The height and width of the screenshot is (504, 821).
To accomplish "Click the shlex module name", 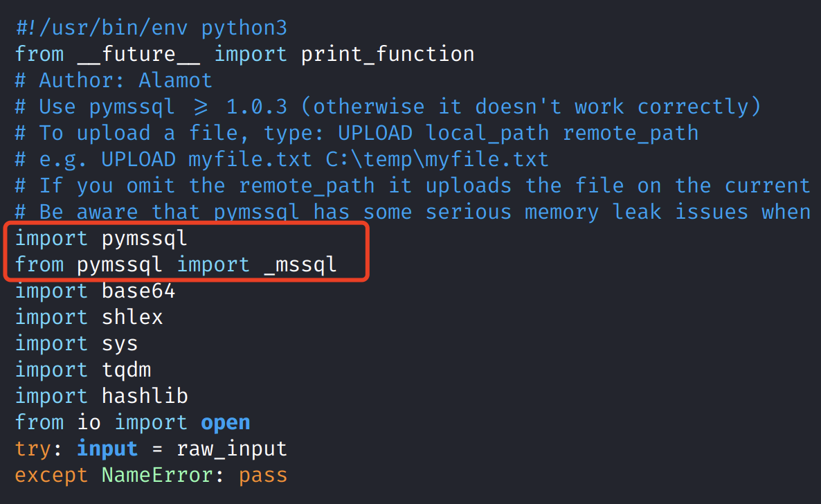I will tap(132, 317).
